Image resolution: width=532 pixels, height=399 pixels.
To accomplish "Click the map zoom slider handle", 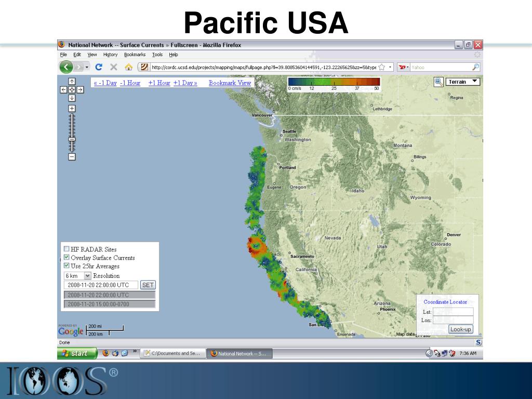I will pyautogui.click(x=72, y=139).
